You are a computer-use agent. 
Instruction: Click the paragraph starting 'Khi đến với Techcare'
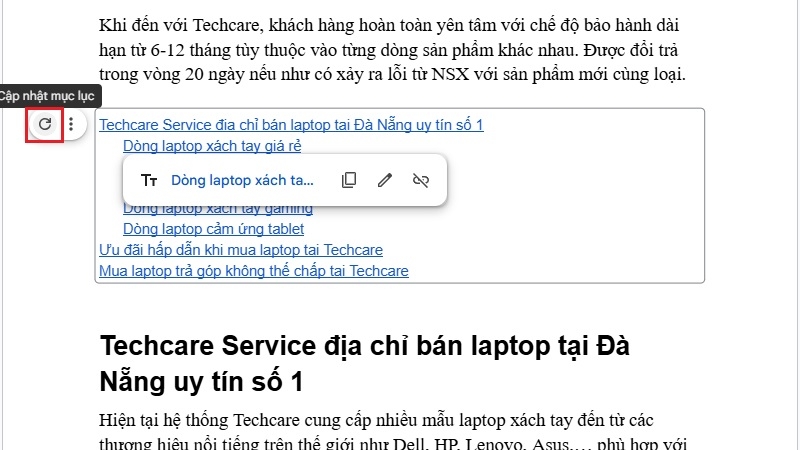click(x=392, y=49)
